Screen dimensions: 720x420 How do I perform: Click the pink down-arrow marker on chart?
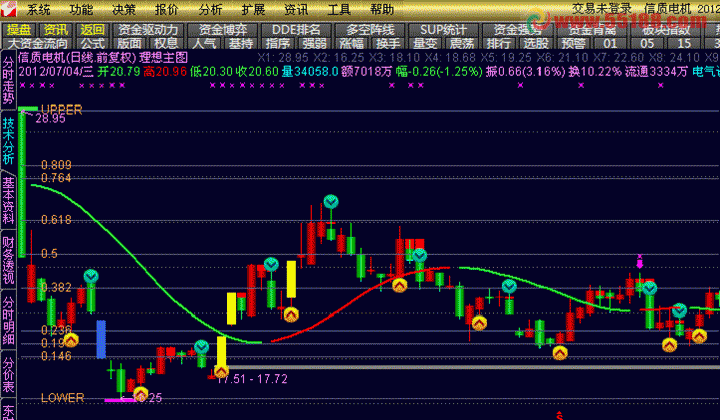640,261
